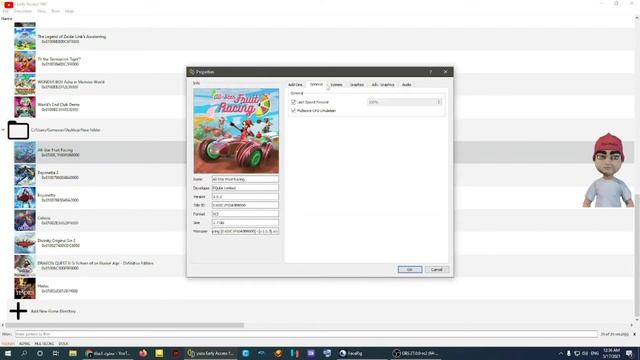Click Add New Game Directory text
Image resolution: width=640 pixels, height=360 pixels.
pyautogui.click(x=53, y=311)
